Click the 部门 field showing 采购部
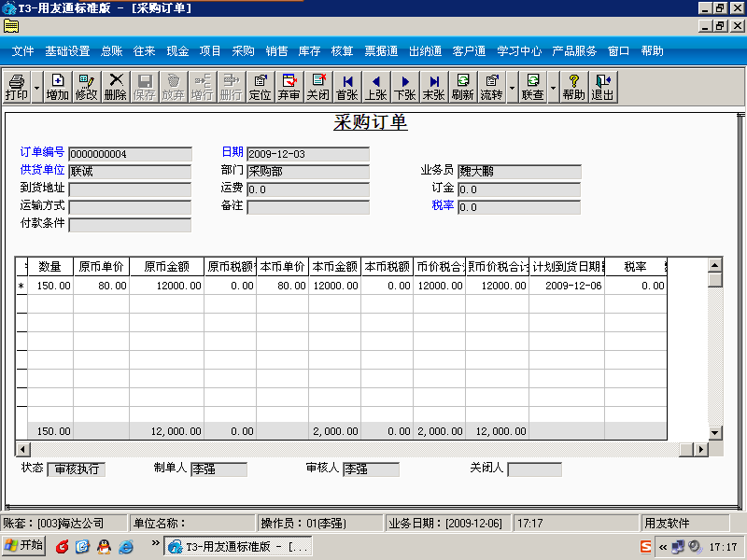The width and height of the screenshot is (747, 560). coord(308,172)
